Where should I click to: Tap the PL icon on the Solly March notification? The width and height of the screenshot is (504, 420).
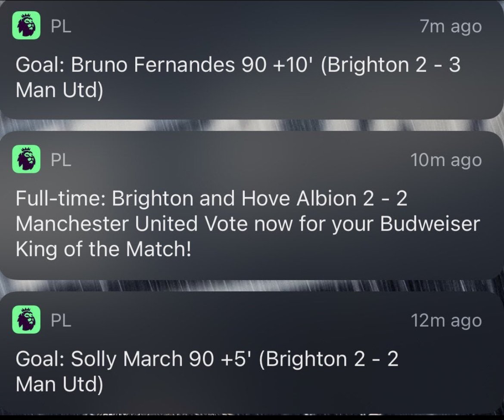coord(26,320)
